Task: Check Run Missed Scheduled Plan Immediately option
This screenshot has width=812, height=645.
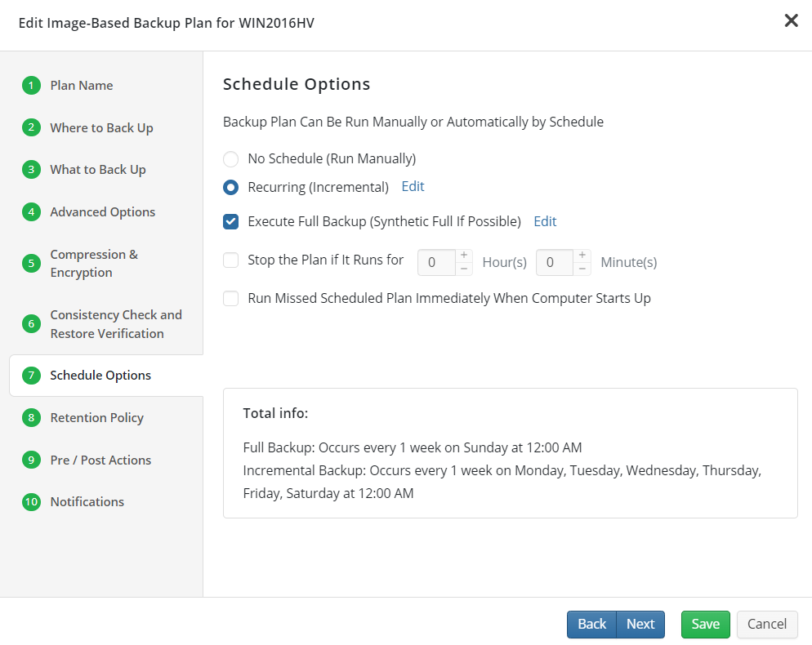Action: [230, 299]
